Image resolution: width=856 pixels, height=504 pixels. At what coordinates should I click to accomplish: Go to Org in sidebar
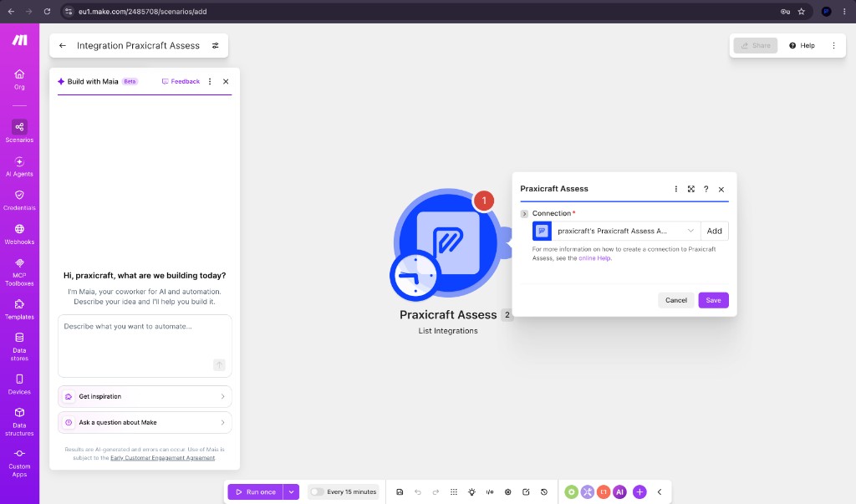tap(19, 79)
